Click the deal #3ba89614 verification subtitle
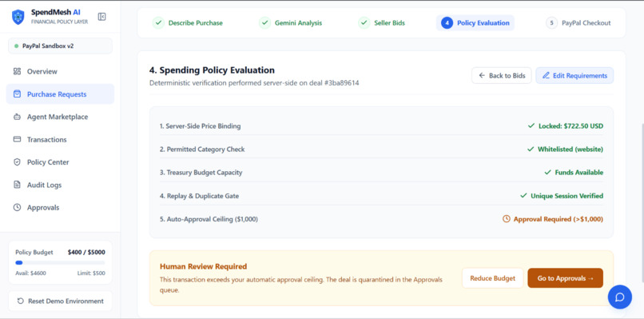644x319 pixels. coord(254,83)
